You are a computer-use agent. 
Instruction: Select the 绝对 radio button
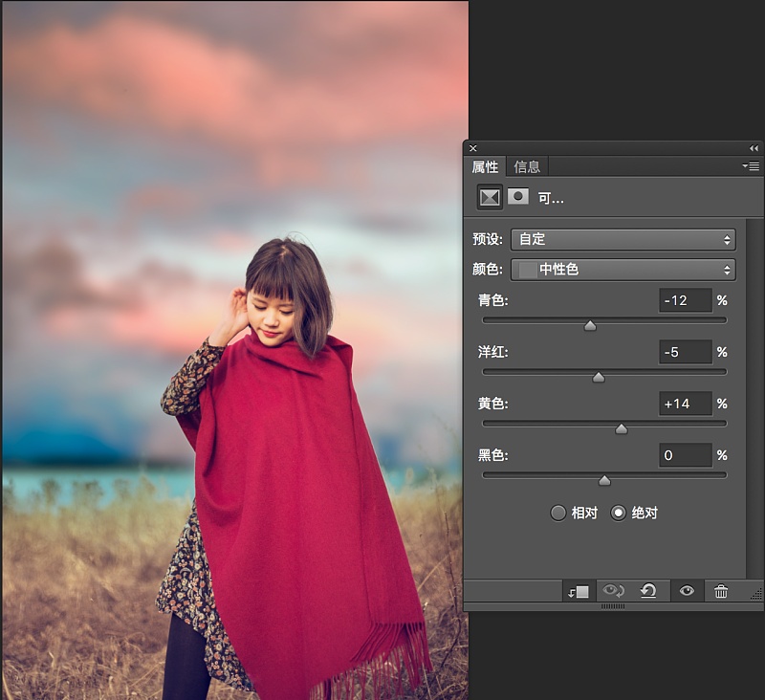tap(618, 514)
